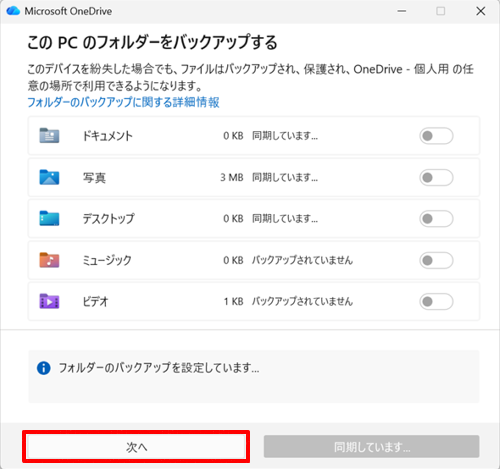
Task: Toggle the ビデオ backup switch
Action: (436, 302)
